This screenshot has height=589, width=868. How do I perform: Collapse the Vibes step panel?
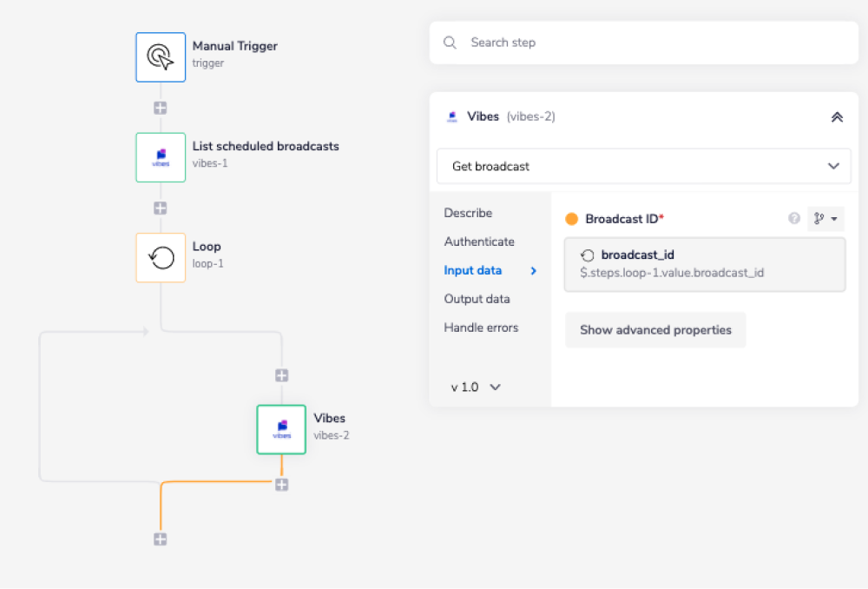837,116
